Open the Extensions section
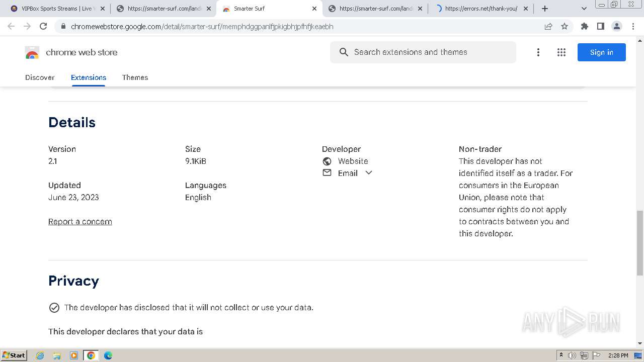This screenshot has height=362, width=644. [89, 77]
